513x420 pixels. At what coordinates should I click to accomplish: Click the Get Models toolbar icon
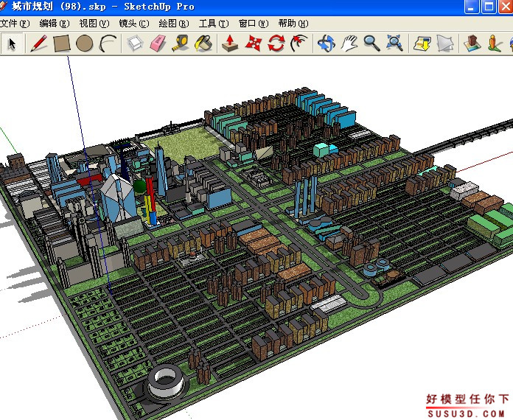(472, 43)
